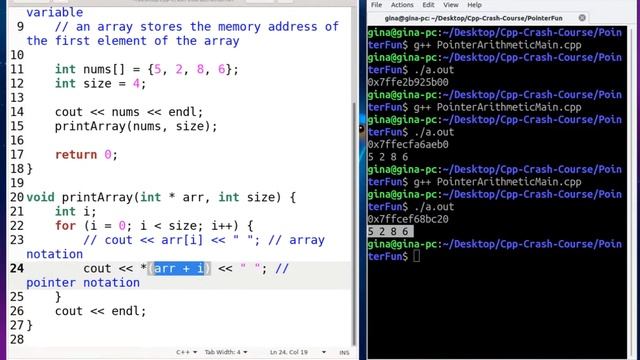Click the first 'g++ PointerArithmeticMain.cpp' command
This screenshot has width=640, height=360.
tap(497, 45)
